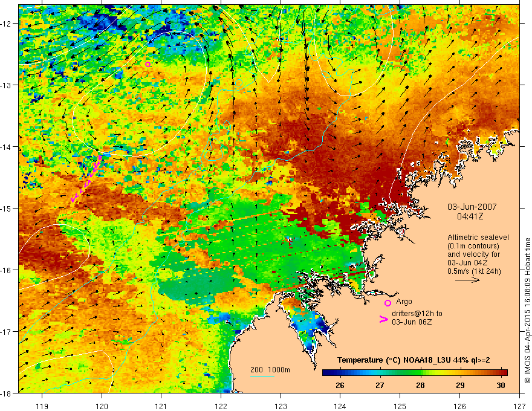Image resolution: width=532 pixels, height=411 pixels.
Task: Select the 'Altimetric sealevel' text line
Action: click(x=478, y=238)
